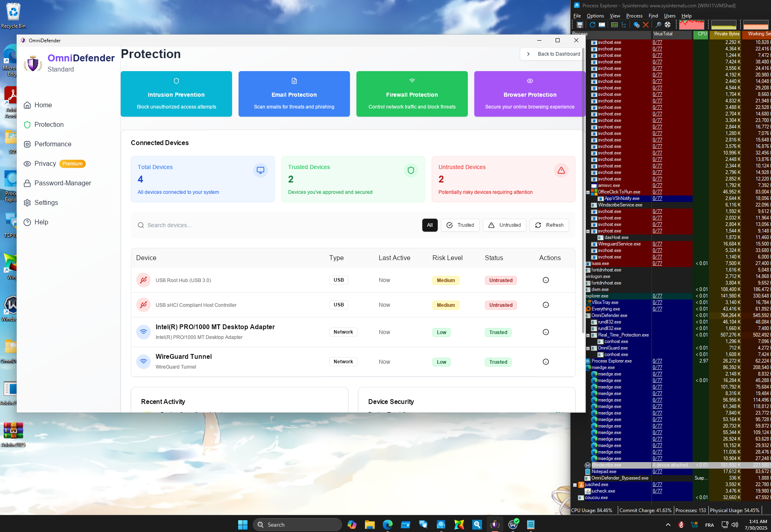Sort by the Private Bytes column header
Image resolution: width=771 pixels, height=532 pixels.
(725, 34)
